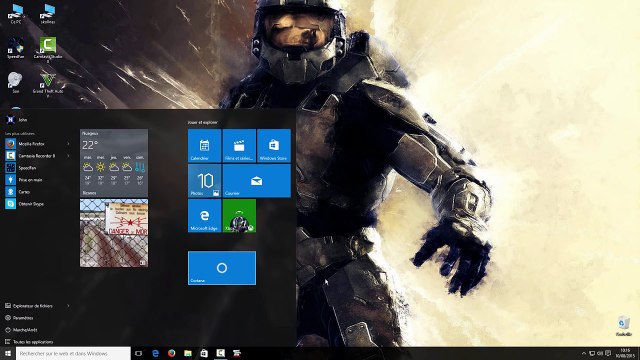
Task: Open the Cortana tile
Action: pos(222,268)
